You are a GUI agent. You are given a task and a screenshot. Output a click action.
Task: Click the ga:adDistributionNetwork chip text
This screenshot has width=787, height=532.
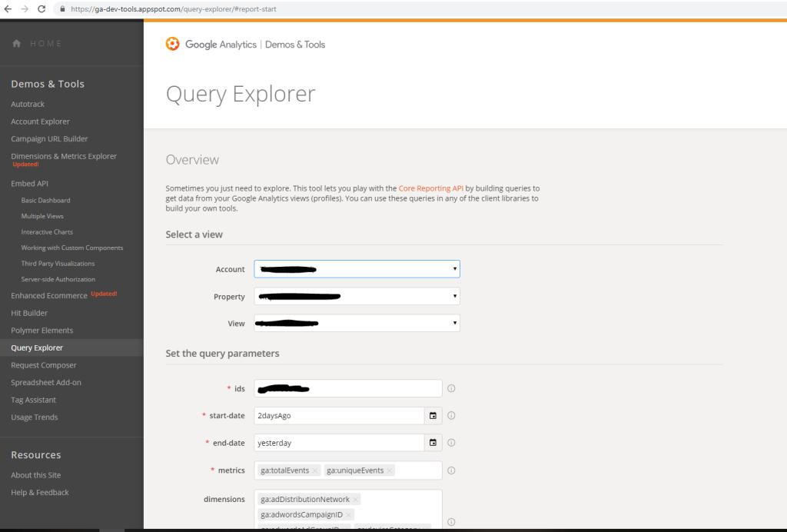(305, 500)
